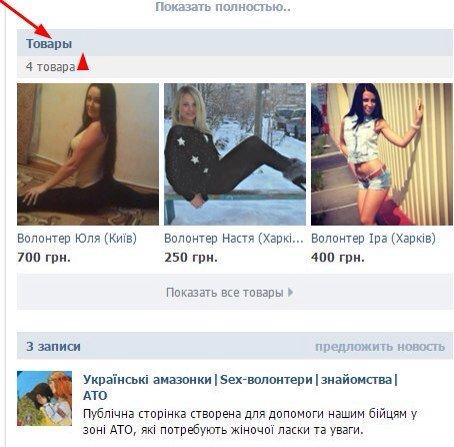Select the 'Волонтер Настя (Харкі...' title link

(x=234, y=239)
